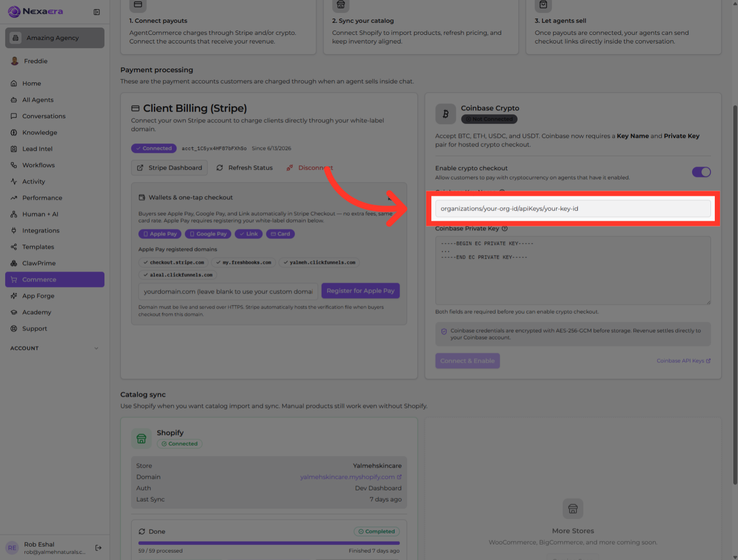Open App Forge
The width and height of the screenshot is (738, 560).
[x=55, y=295]
